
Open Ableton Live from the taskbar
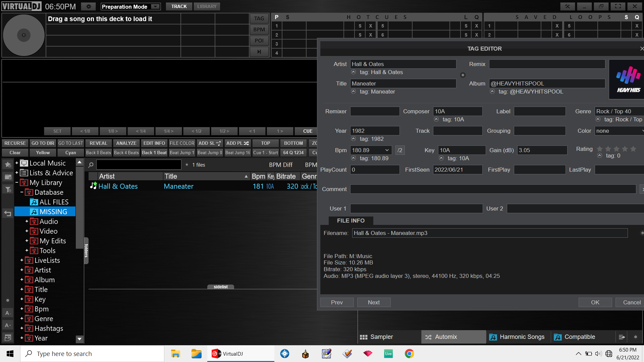pyautogui.click(x=388, y=354)
